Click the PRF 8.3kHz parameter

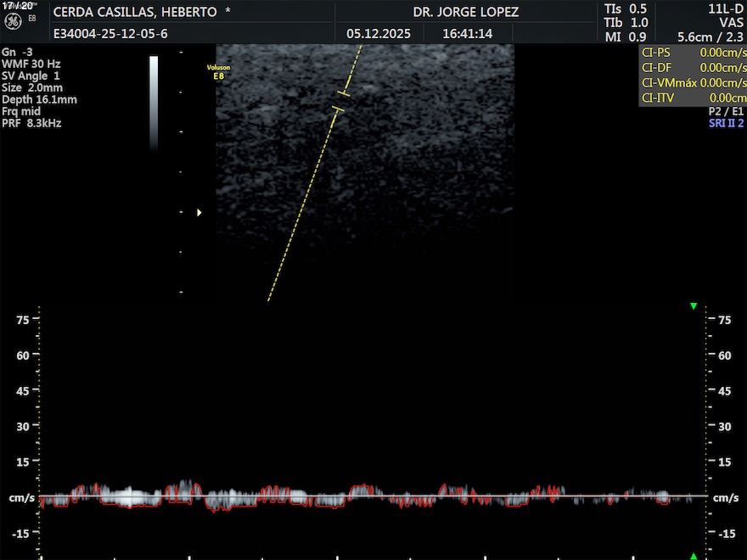(31, 124)
